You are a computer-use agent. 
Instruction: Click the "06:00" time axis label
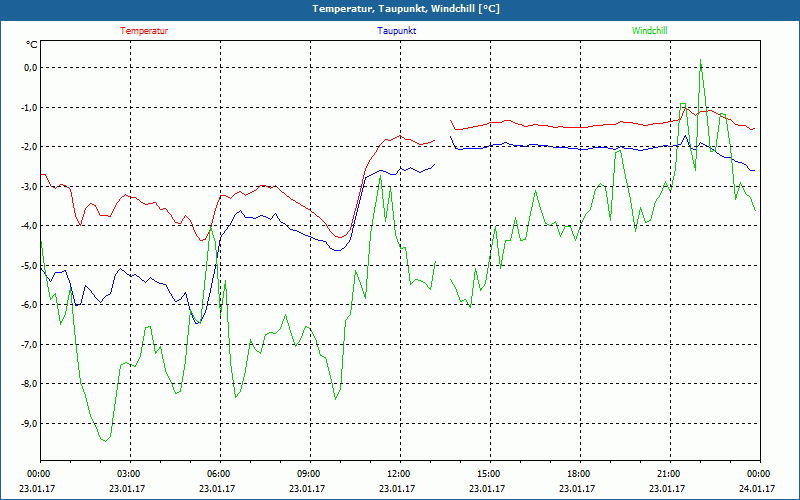pos(218,474)
